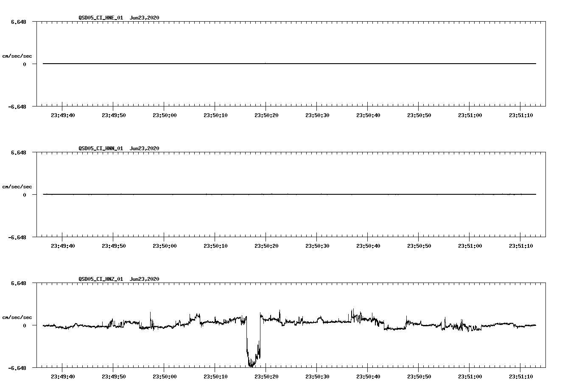Select the 23:50:30 timestamp under HNZ plot
Image resolution: width=576 pixels, height=392 pixels.
tap(317, 377)
